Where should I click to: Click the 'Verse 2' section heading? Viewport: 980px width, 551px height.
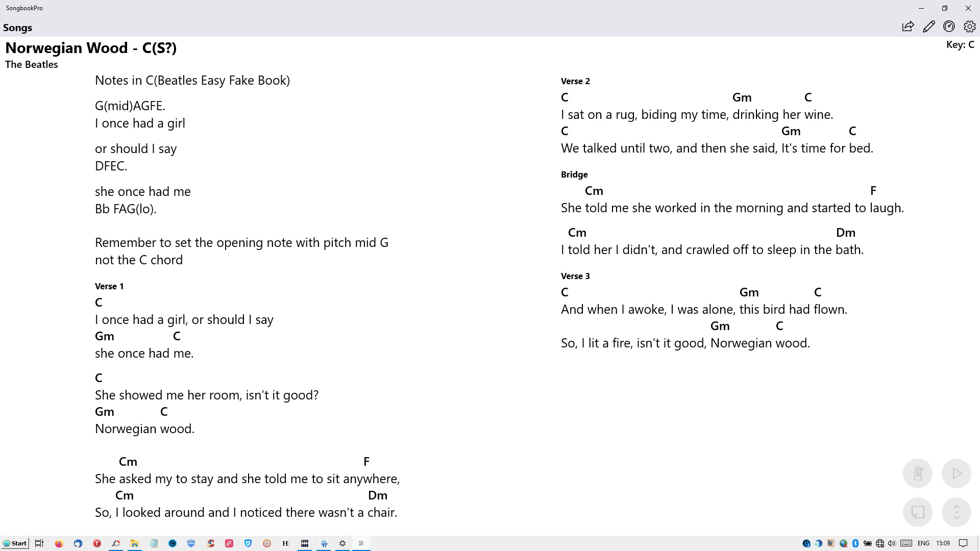pyautogui.click(x=575, y=81)
